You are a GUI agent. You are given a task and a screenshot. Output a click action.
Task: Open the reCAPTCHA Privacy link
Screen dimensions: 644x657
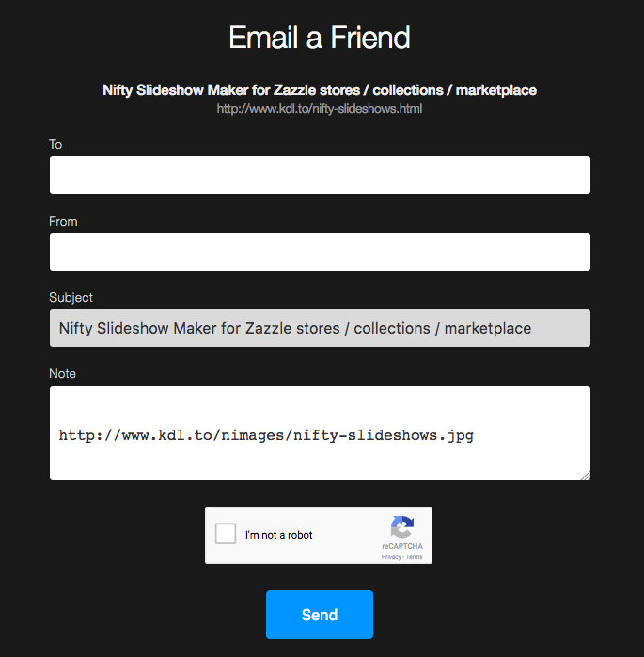click(x=391, y=556)
